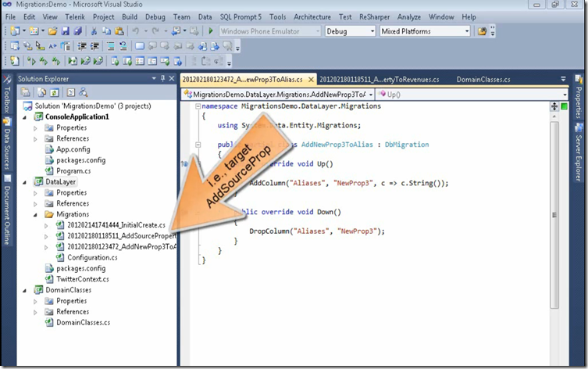Click the Uncomment selected lines icon
This screenshot has width=588, height=369.
(123, 46)
